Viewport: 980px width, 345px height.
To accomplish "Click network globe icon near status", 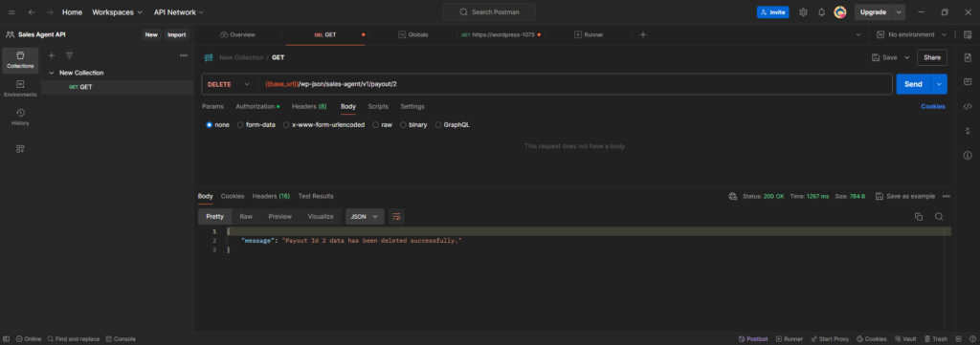I will [x=732, y=196].
